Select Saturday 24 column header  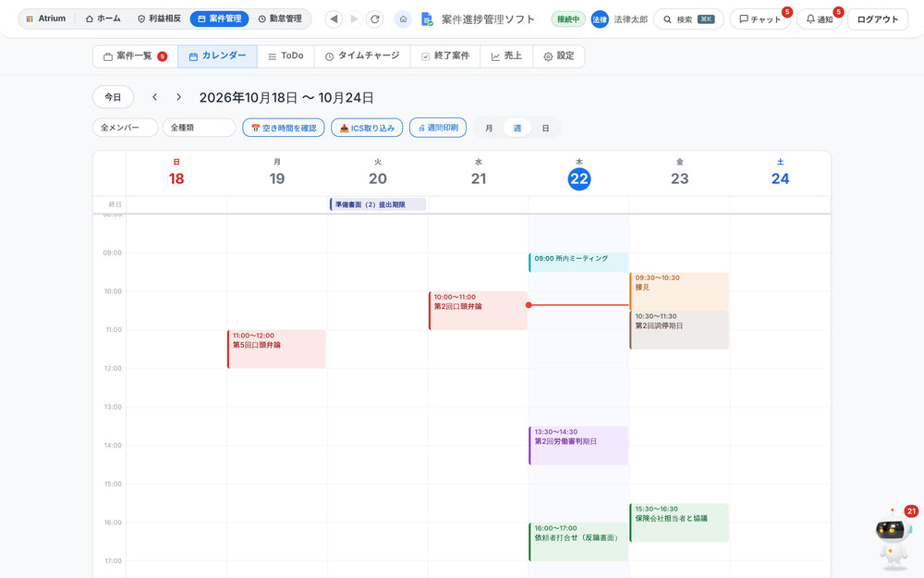780,173
